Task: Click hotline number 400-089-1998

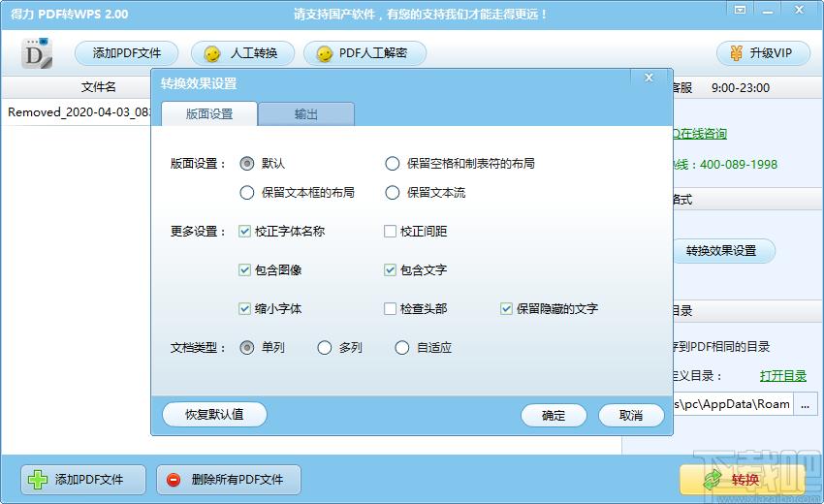Action: (x=739, y=165)
